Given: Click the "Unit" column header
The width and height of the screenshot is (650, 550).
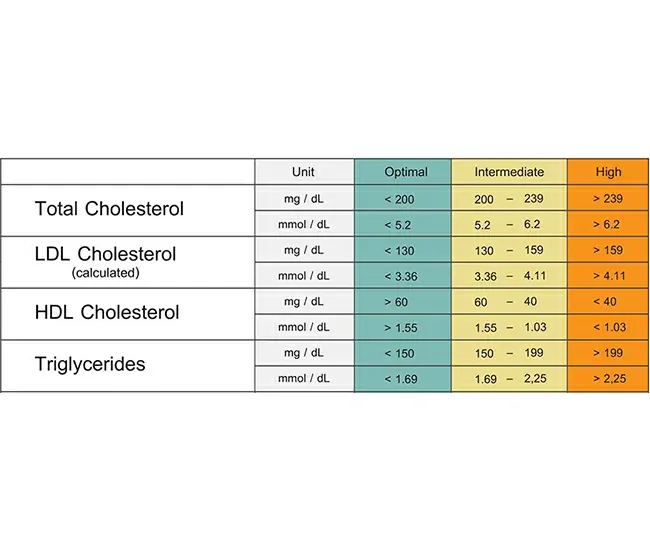Looking at the screenshot, I should click(x=303, y=172).
